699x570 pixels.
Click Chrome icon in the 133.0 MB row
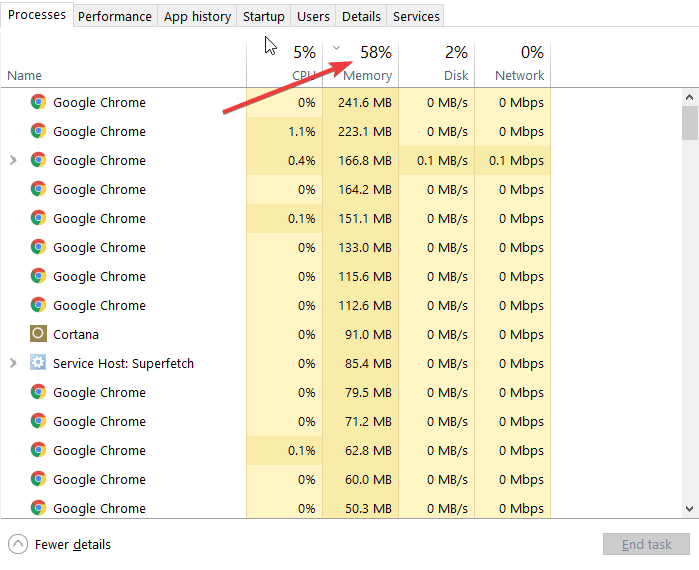(38, 246)
